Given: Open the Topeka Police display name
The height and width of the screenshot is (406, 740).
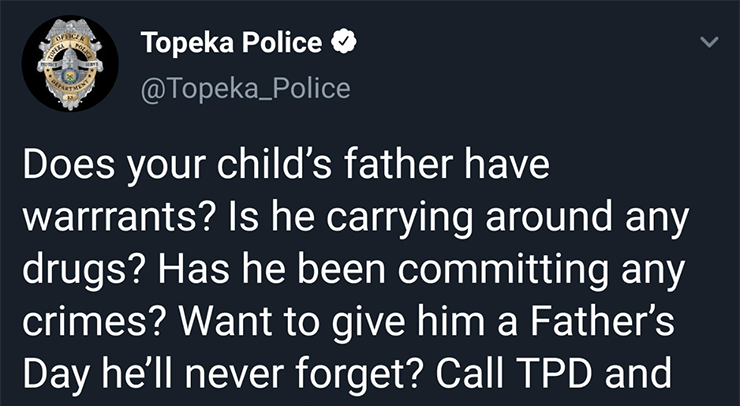Looking at the screenshot, I should [x=231, y=43].
